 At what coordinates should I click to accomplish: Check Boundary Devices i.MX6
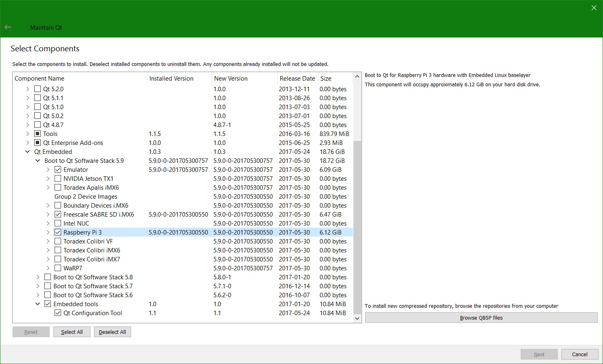click(x=58, y=205)
